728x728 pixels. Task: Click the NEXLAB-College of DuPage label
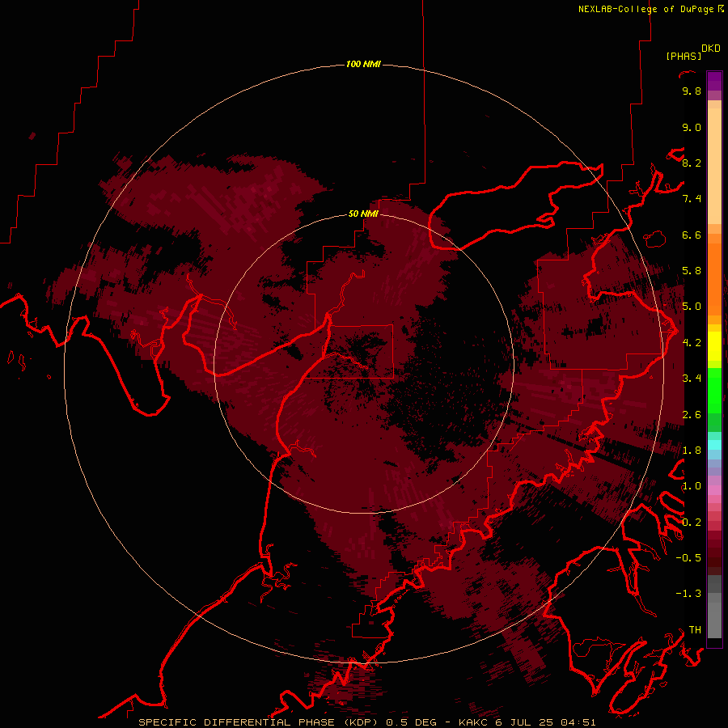point(645,9)
